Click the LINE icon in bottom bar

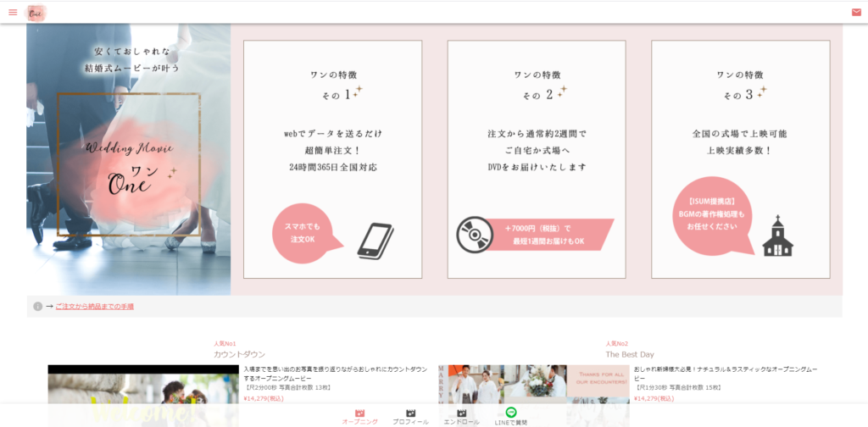click(x=511, y=413)
